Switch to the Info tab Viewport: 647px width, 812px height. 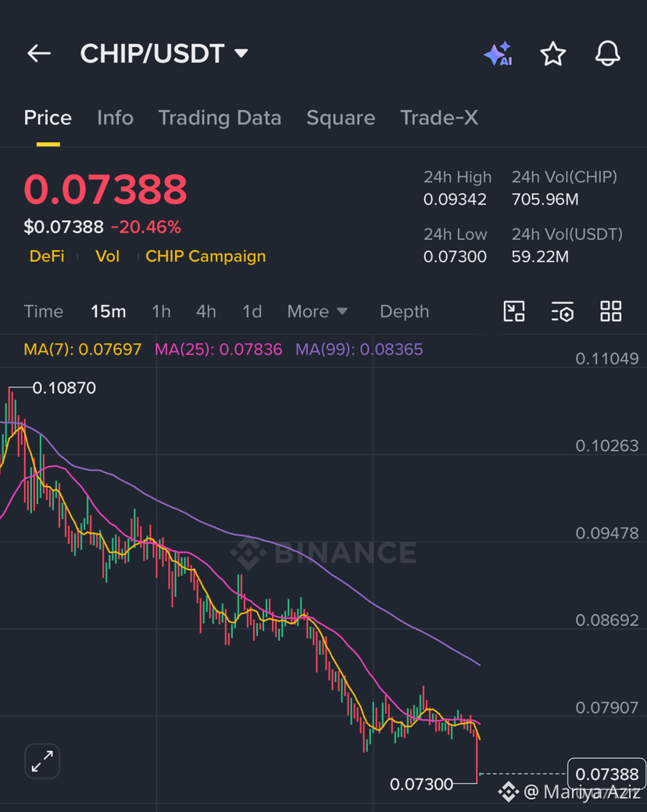(115, 118)
